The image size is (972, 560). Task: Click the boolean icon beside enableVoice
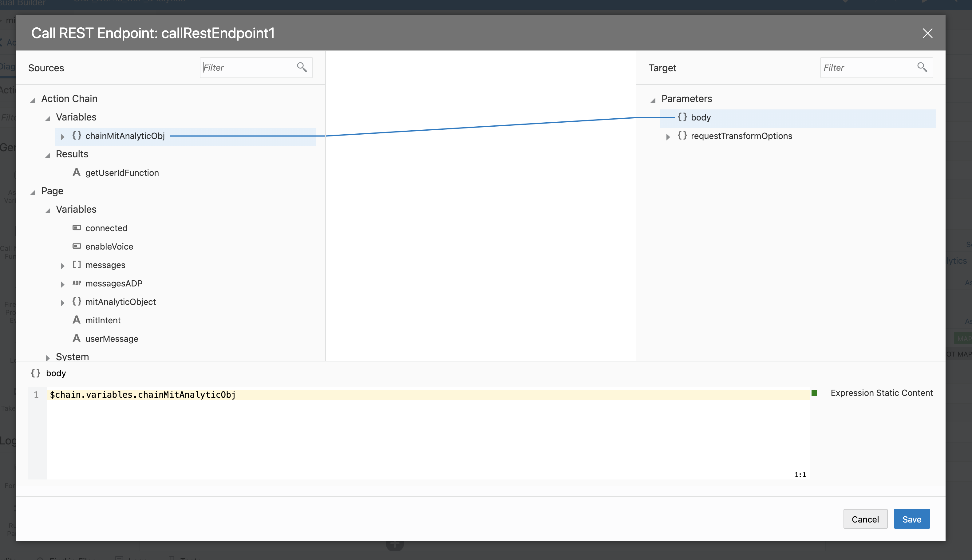77,246
